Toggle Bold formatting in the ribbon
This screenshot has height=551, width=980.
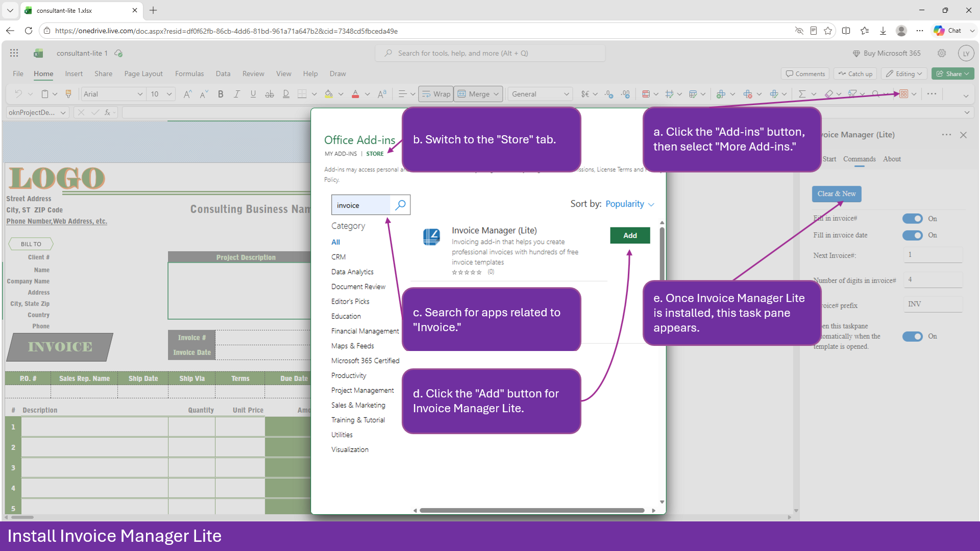[x=220, y=94]
